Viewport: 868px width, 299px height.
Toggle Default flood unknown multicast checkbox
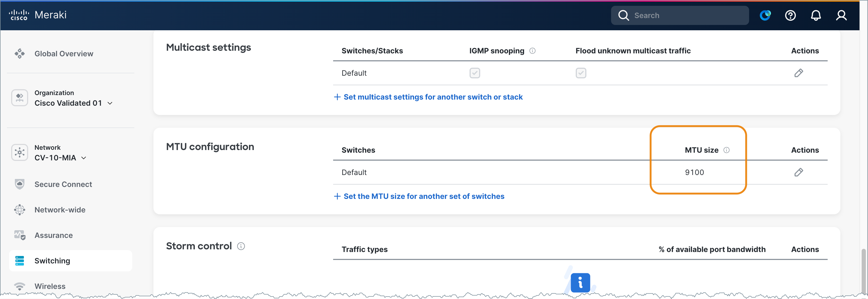581,73
